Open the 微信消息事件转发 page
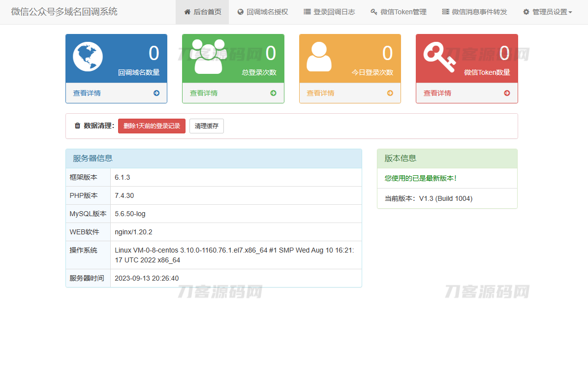Viewport: 588px width, 383px height. coord(473,11)
